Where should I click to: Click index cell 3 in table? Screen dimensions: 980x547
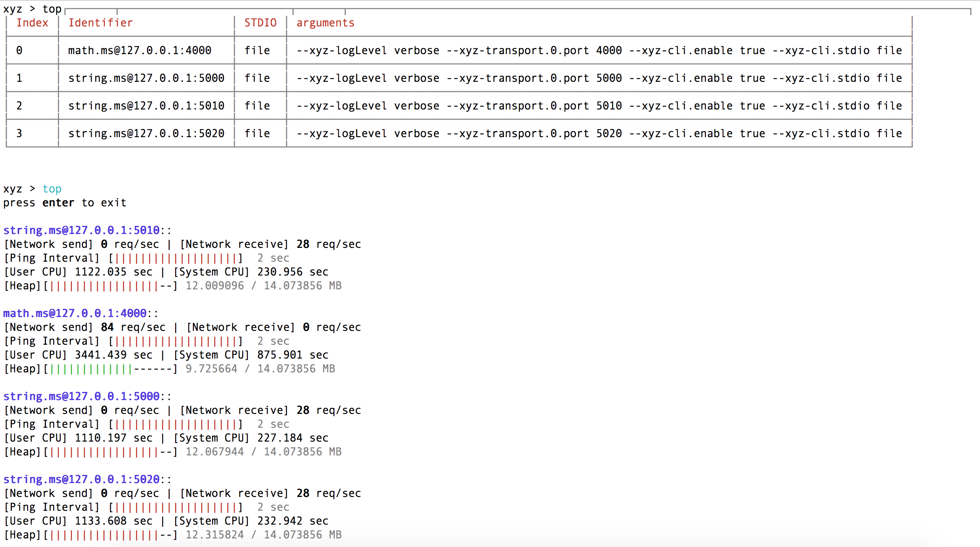pyautogui.click(x=19, y=133)
